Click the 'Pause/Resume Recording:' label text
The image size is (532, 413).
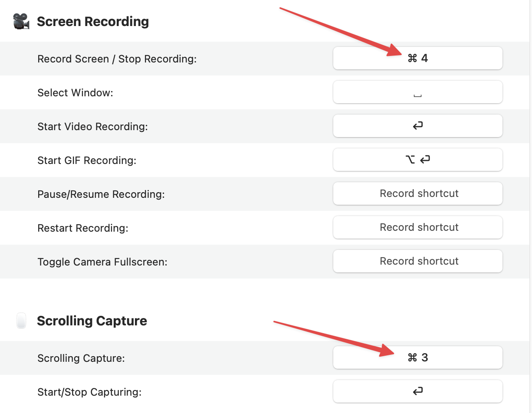101,194
